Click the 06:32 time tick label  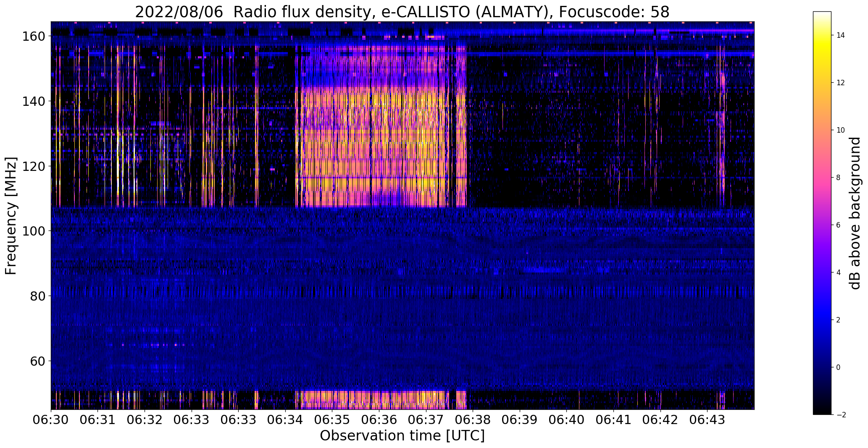(x=145, y=420)
